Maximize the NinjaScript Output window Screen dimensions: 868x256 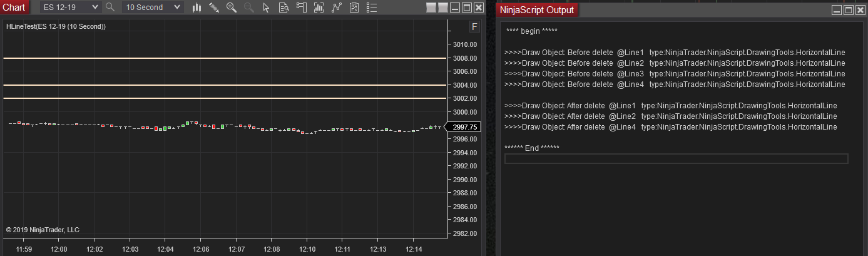tap(849, 9)
